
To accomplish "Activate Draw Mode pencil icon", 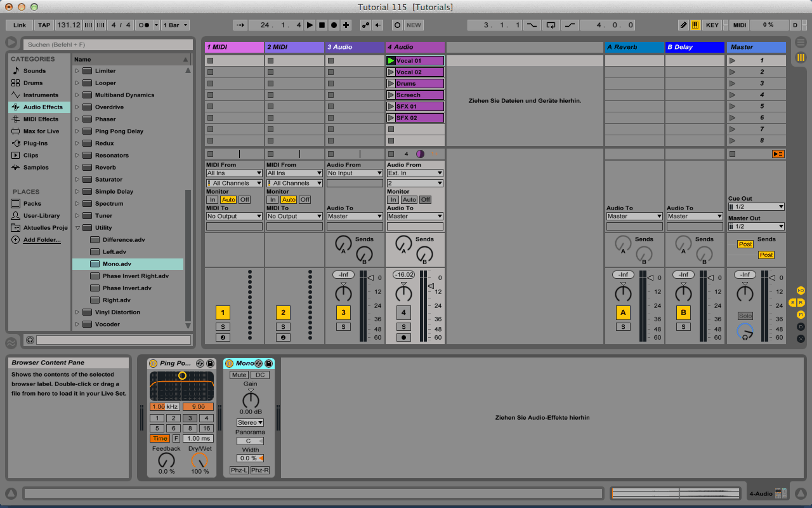I will (683, 25).
